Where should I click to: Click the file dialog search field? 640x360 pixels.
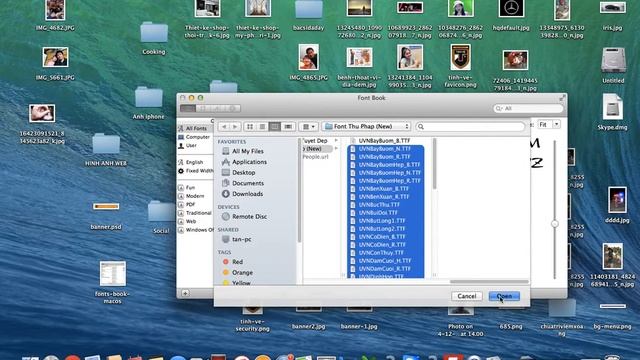[470, 127]
